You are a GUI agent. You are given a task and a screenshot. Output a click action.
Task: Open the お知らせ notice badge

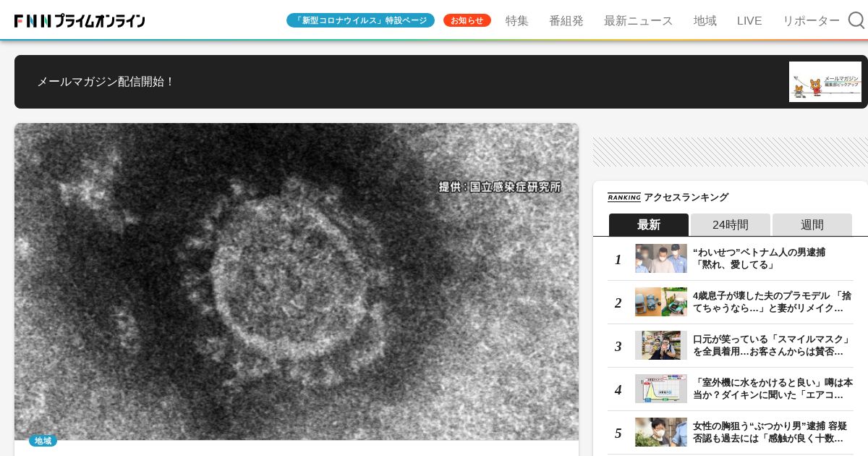[x=467, y=20]
